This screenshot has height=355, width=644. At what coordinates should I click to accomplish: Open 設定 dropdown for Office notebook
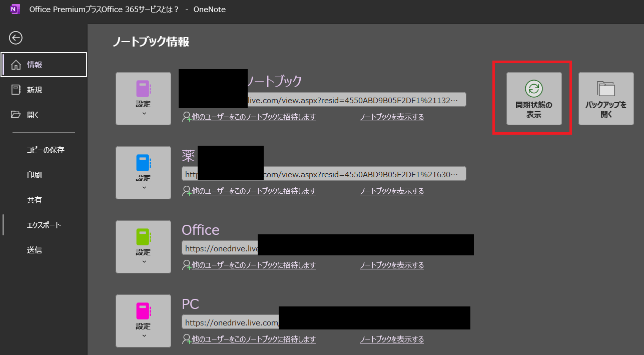[143, 247]
